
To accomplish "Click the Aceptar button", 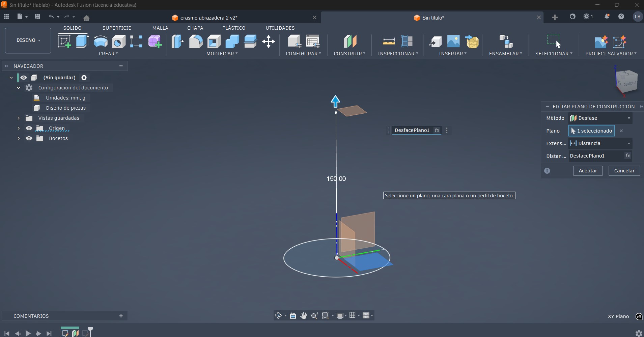I will click(588, 171).
